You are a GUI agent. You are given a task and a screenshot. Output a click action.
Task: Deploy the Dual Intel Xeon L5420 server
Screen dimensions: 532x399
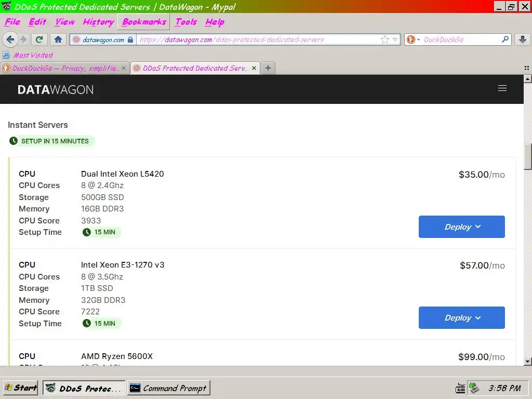pos(461,227)
